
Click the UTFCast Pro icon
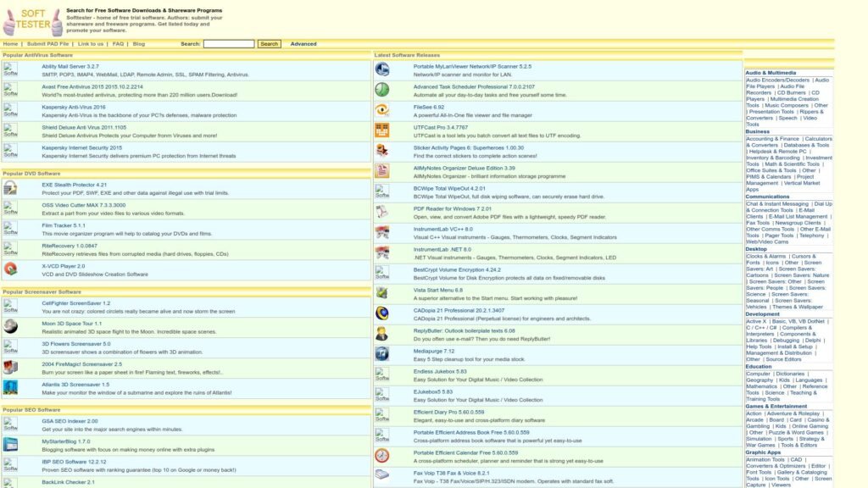click(382, 130)
